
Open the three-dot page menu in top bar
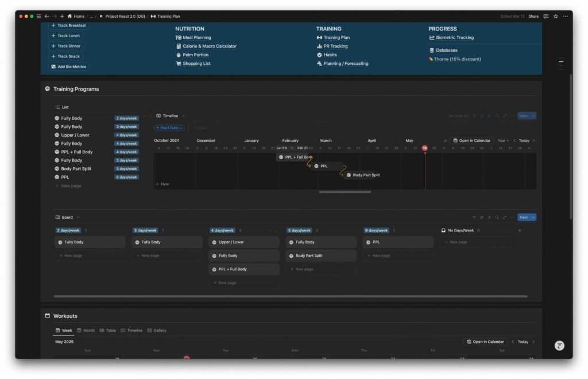pos(566,16)
